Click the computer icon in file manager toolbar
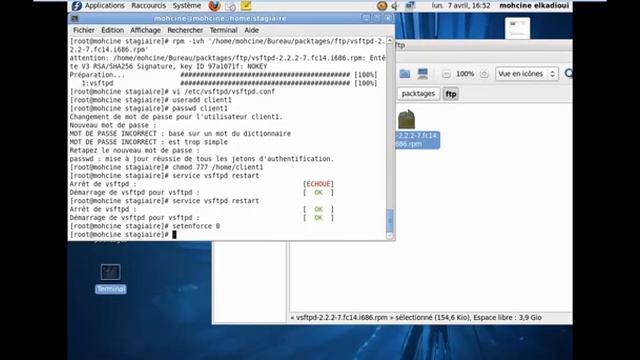 click(x=423, y=74)
